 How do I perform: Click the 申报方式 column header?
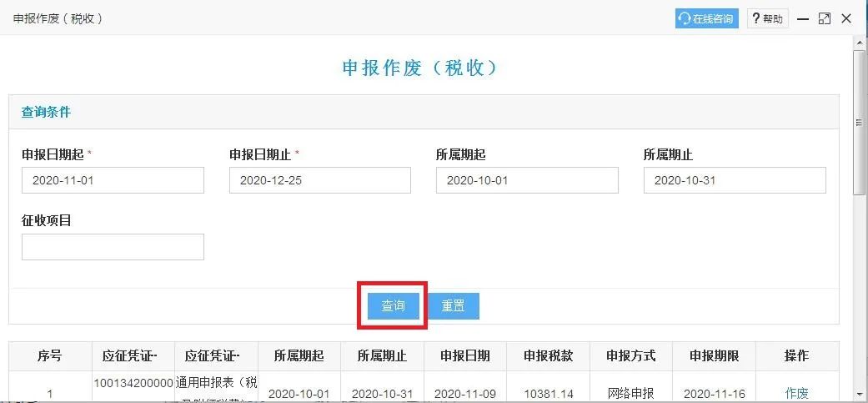click(631, 356)
